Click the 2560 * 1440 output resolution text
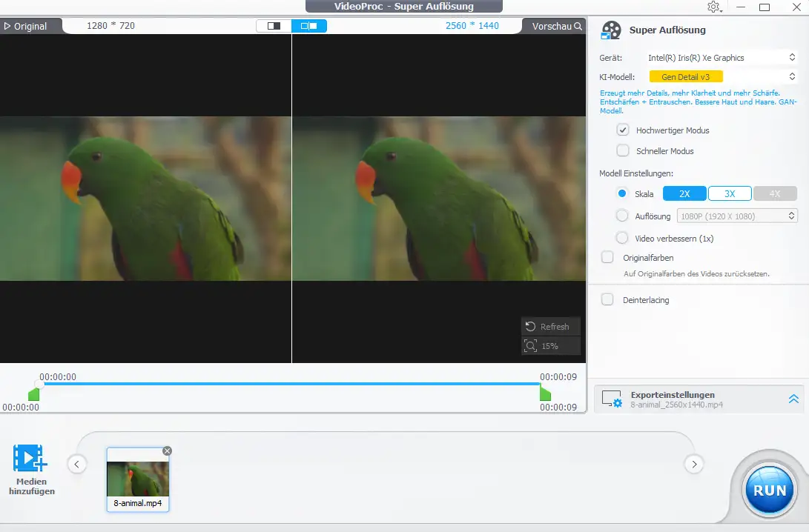Image resolution: width=809 pixels, height=532 pixels. pos(472,26)
